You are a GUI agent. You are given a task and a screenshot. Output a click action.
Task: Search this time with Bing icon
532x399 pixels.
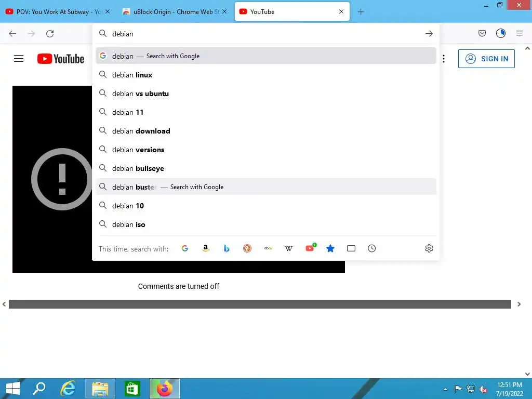(227, 248)
